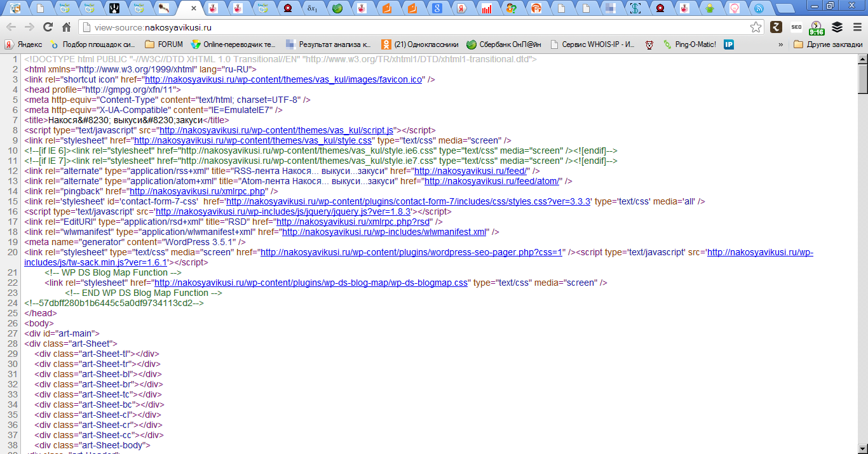
Task: Click the WordPress 3.5.1 generator text
Action: pos(200,242)
